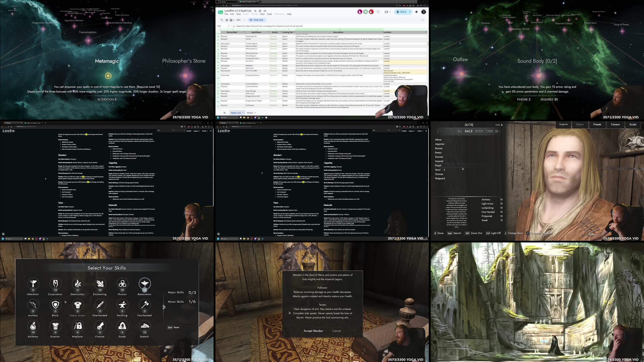
Task: Open the Tools menu in Sheets
Action: pos(269,14)
